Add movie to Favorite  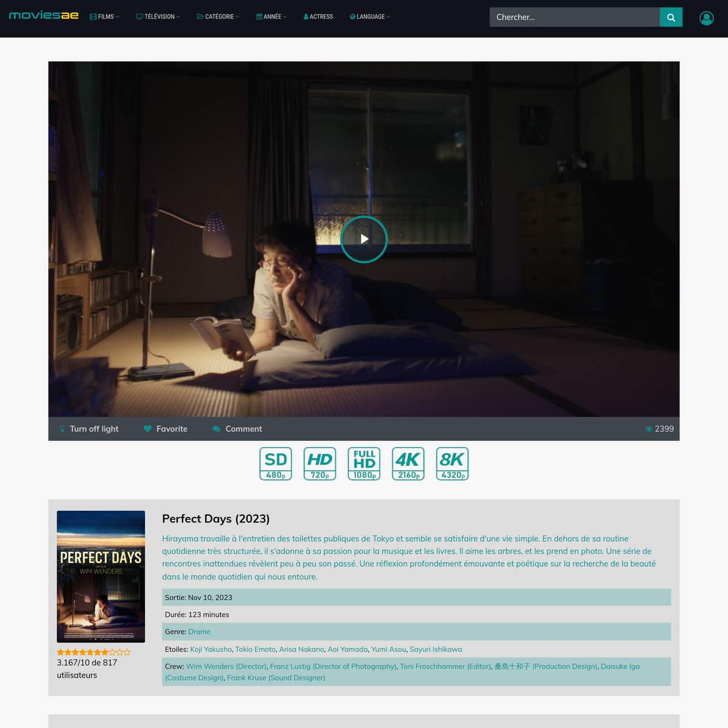pyautogui.click(x=166, y=429)
